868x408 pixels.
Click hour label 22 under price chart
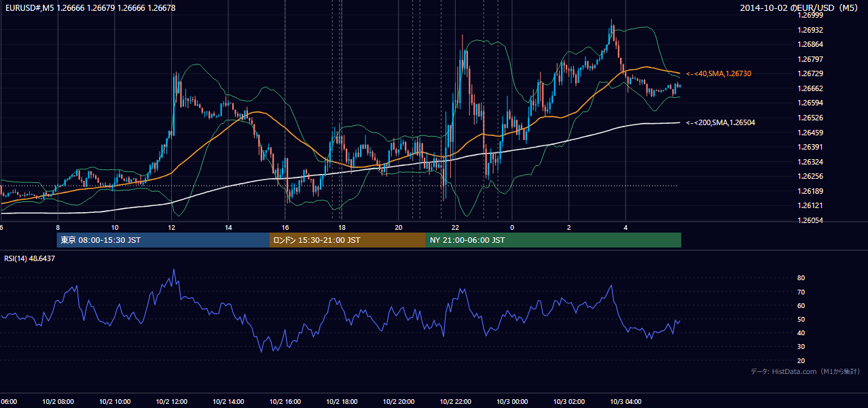pyautogui.click(x=456, y=228)
